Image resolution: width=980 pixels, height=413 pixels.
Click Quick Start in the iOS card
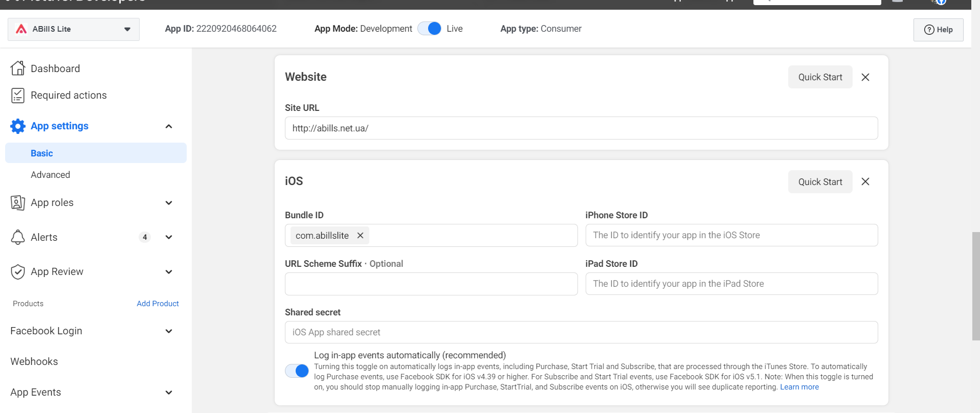tap(820, 182)
